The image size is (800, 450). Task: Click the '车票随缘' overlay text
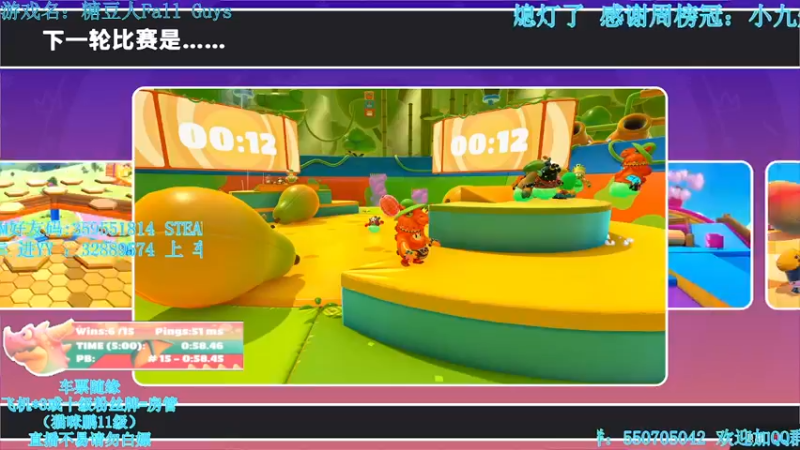pos(90,386)
